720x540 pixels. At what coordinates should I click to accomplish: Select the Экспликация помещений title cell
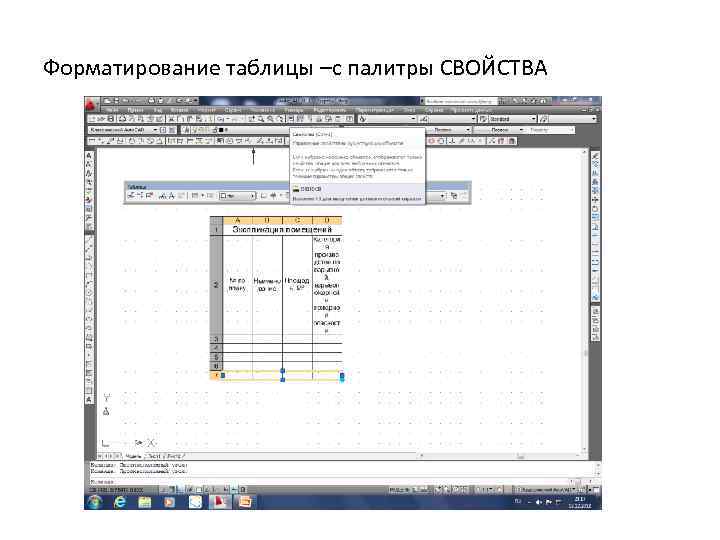pos(282,229)
